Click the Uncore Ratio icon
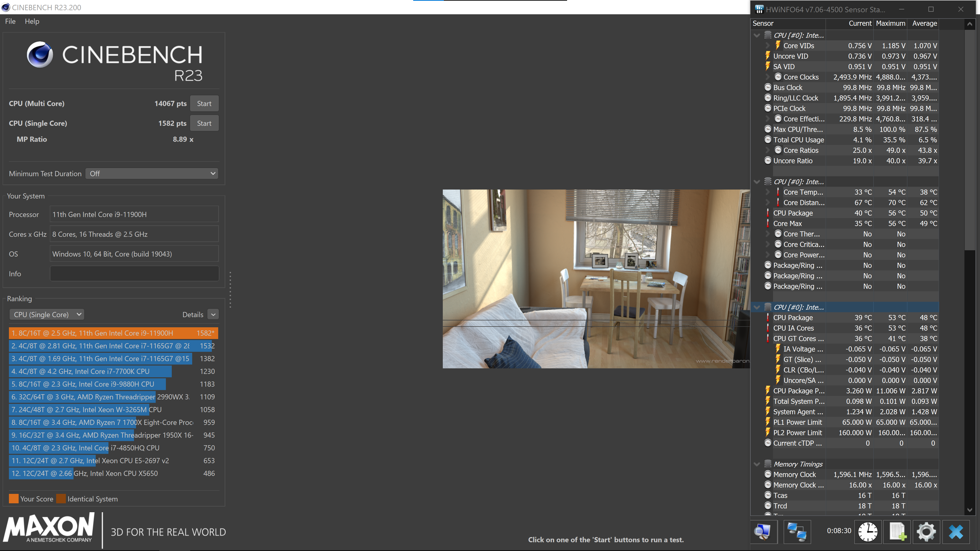This screenshot has width=980, height=551. pyautogui.click(x=768, y=161)
